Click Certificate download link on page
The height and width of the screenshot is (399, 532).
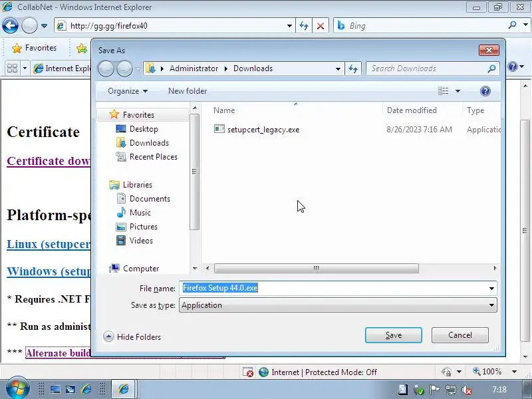pyautogui.click(x=49, y=161)
